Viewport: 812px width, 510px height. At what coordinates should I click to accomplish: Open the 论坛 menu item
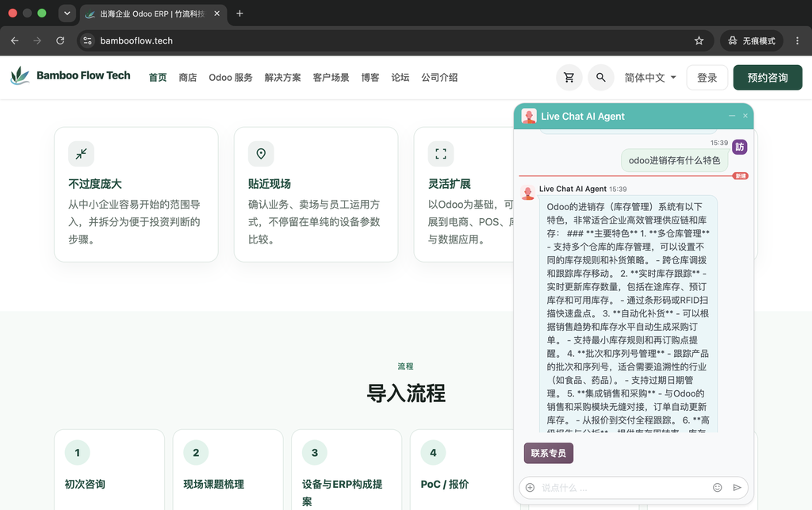tap(400, 78)
